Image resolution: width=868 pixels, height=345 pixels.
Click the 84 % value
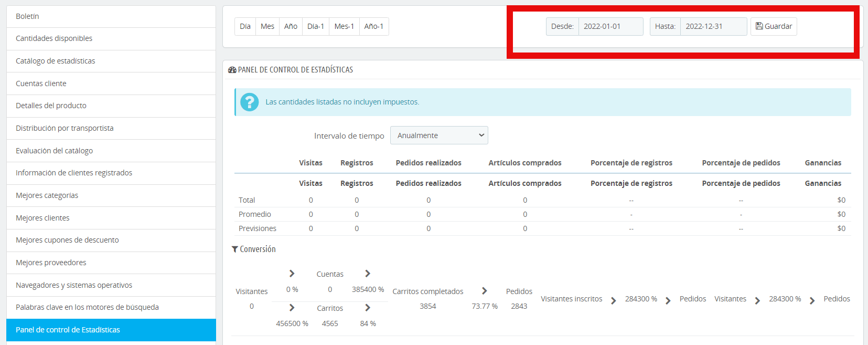click(368, 323)
